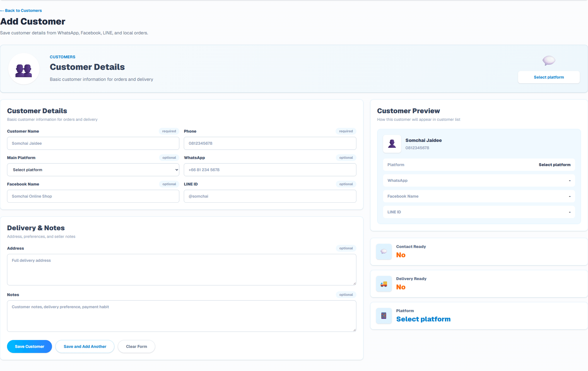Click the speech bubble icon above Select platform
This screenshot has width=588, height=371.
549,60
